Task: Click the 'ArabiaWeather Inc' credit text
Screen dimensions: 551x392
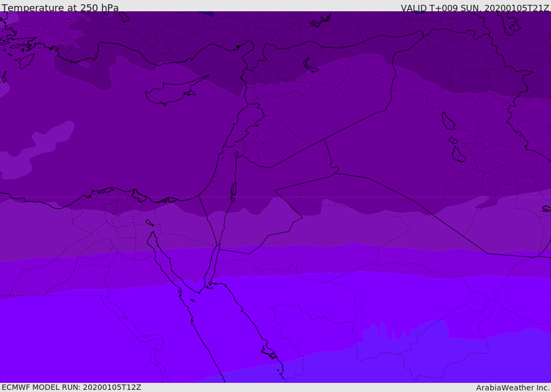Action: click(x=512, y=388)
